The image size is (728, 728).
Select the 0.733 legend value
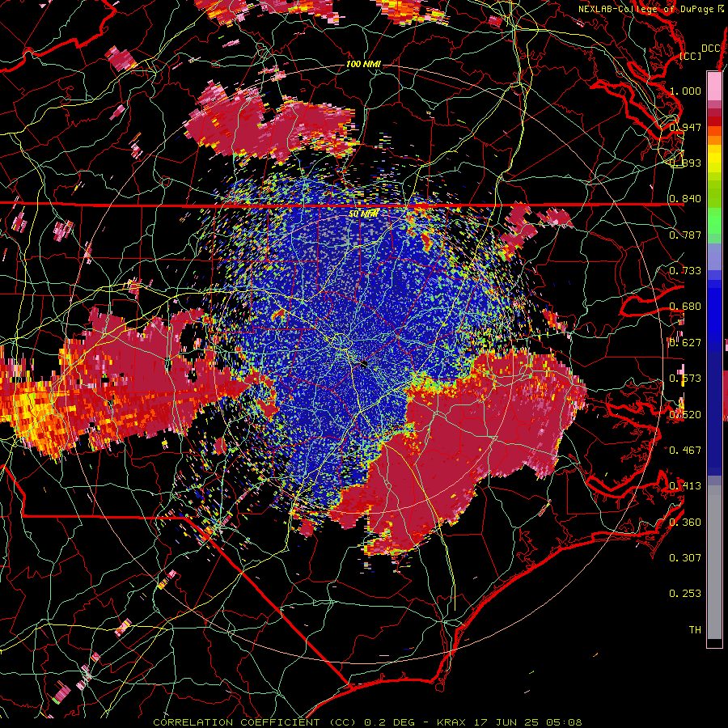point(685,271)
